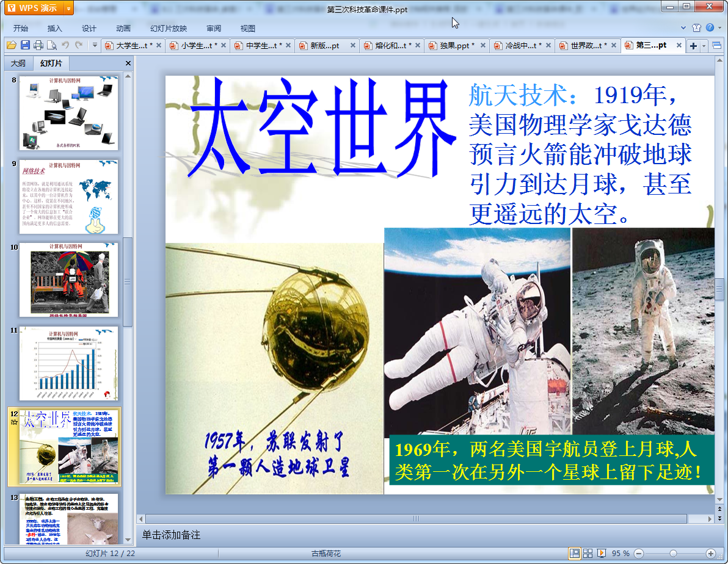Open the 幻灯片放映 ribbon tab
Image resolution: width=728 pixels, height=564 pixels.
[x=169, y=28]
